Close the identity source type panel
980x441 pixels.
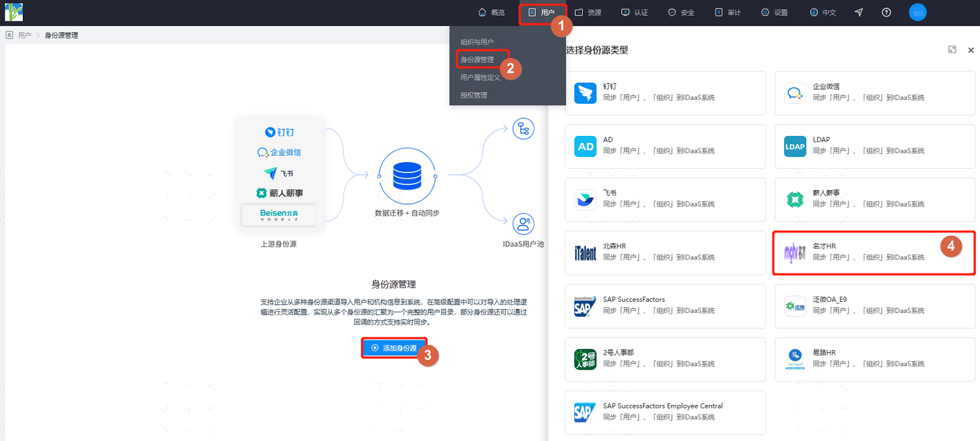pos(971,50)
